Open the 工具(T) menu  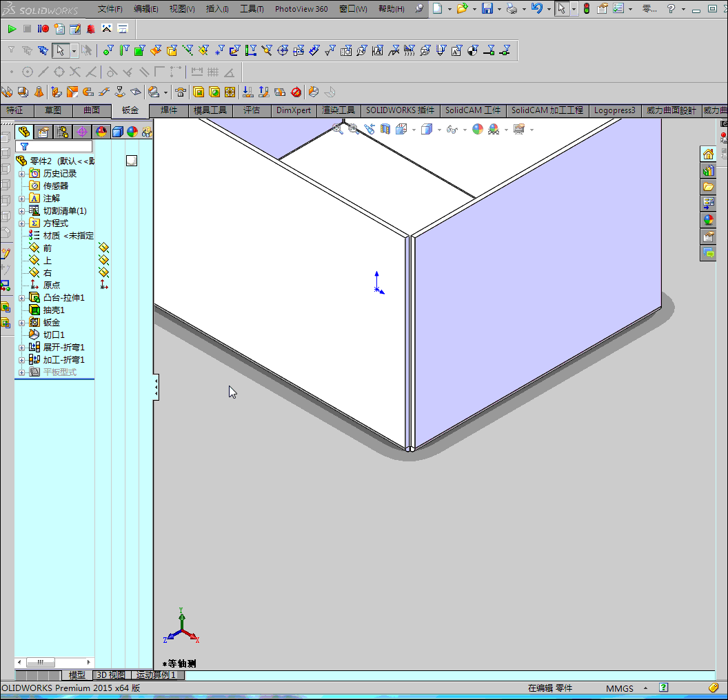(x=252, y=9)
